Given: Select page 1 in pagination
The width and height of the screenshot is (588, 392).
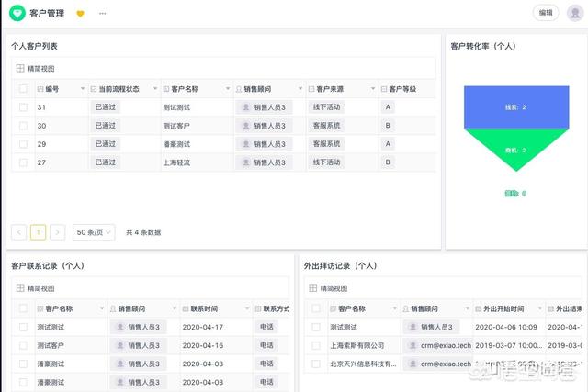Looking at the screenshot, I should click(x=39, y=232).
